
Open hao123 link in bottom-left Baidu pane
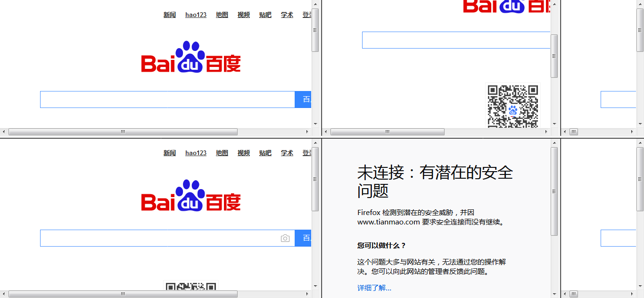pos(196,153)
